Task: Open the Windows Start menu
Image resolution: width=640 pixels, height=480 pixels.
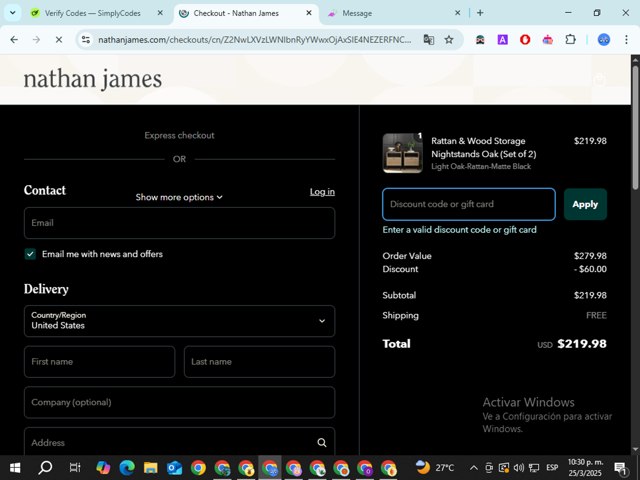Action: tap(15, 468)
